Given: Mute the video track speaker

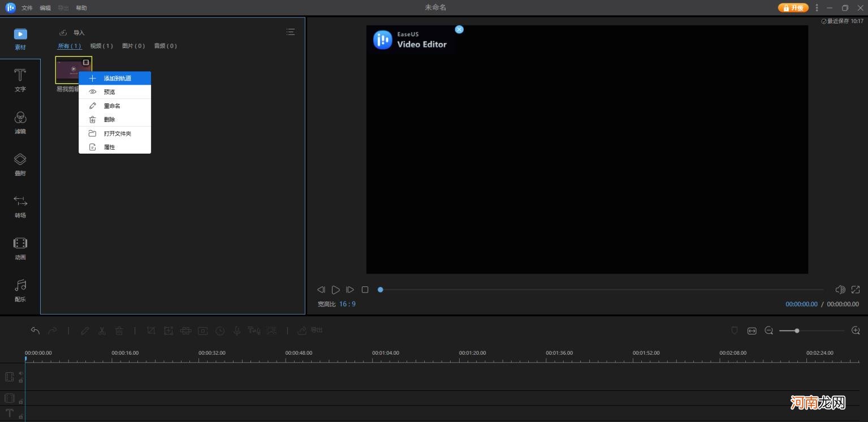Looking at the screenshot, I should (x=21, y=373).
